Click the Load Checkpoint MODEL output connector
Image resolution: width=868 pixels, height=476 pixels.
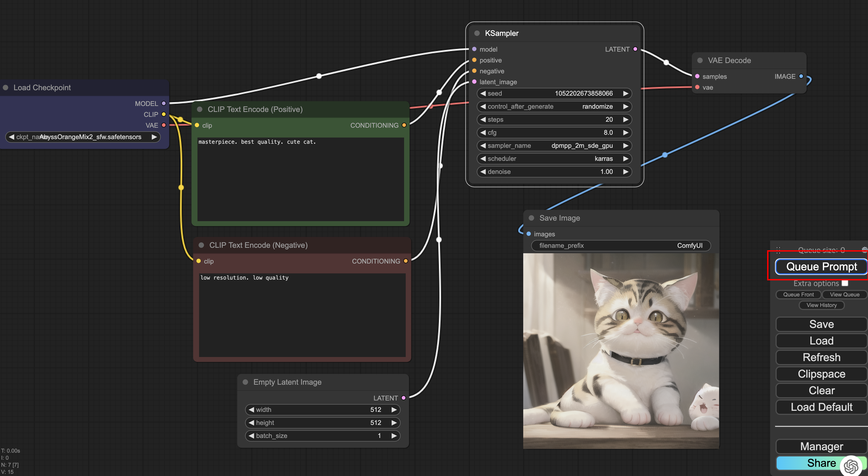click(164, 103)
